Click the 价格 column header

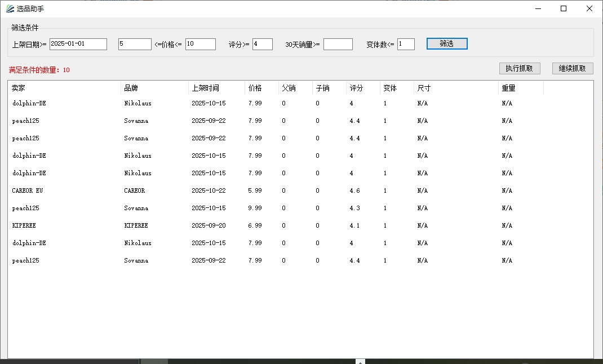[261, 88]
